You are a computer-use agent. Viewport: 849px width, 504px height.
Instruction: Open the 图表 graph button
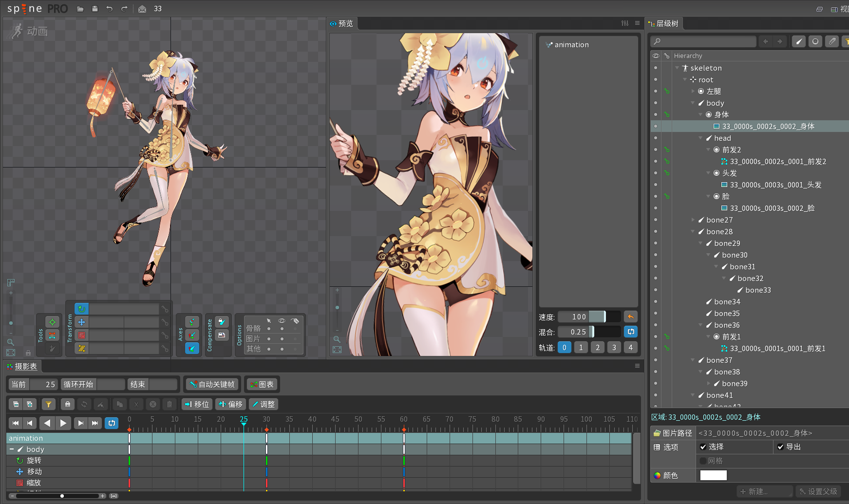coord(262,384)
